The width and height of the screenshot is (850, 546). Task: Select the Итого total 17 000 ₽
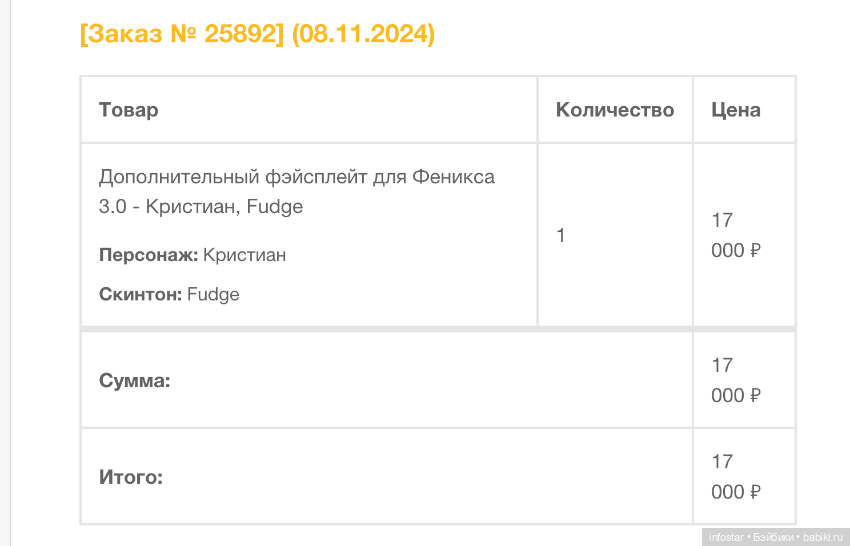[x=735, y=478]
